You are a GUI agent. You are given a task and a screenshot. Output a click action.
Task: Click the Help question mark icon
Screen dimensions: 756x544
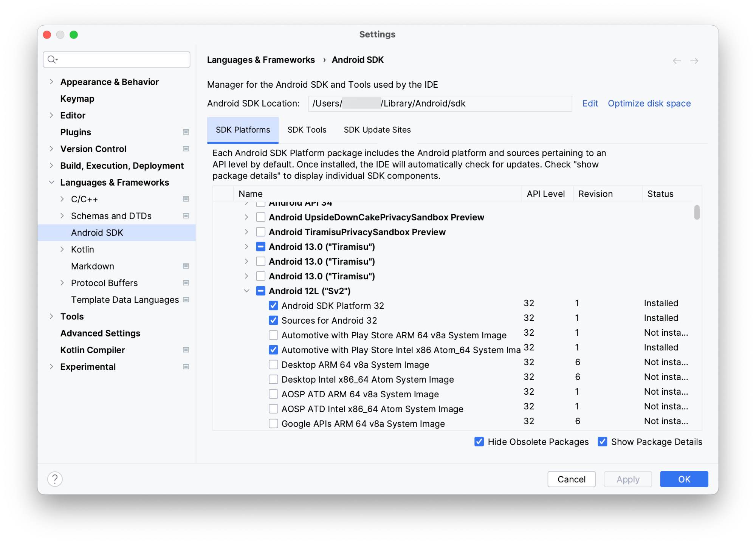click(x=55, y=478)
